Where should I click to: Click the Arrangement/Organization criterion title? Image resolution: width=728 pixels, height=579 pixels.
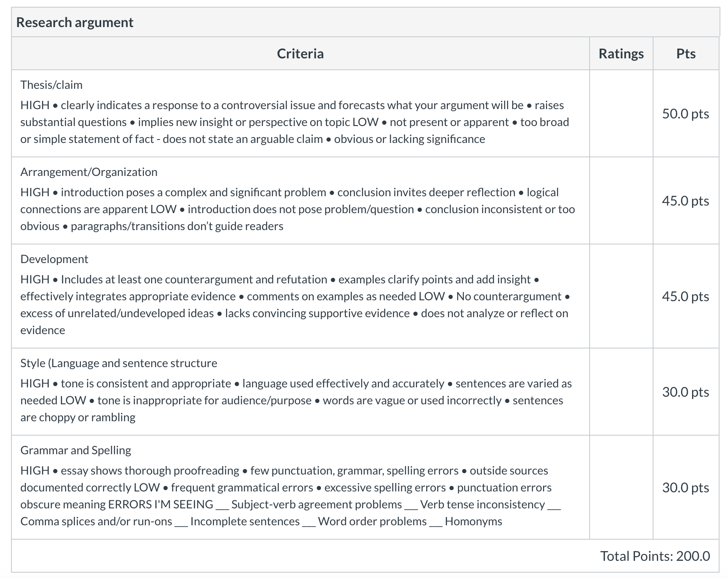pos(89,172)
